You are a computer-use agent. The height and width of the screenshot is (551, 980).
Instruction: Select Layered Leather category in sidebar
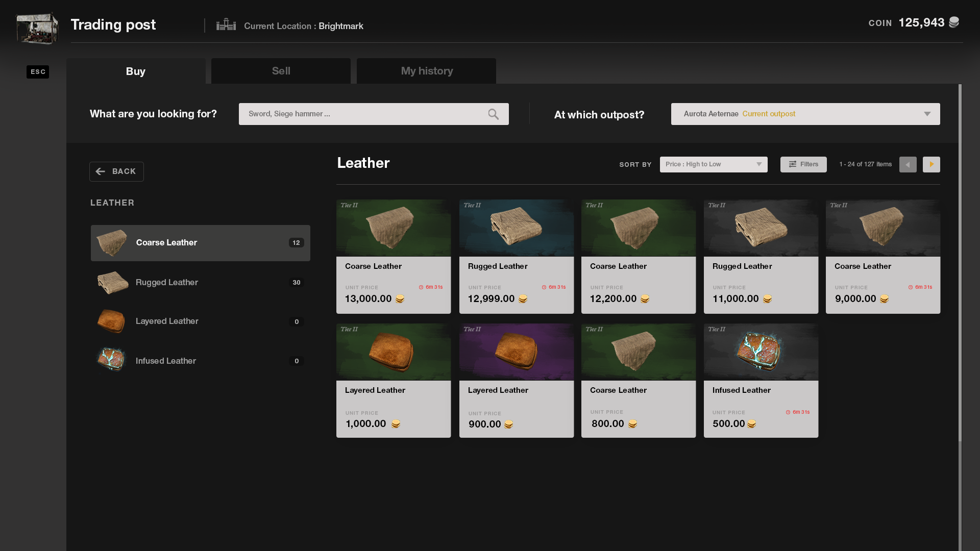click(200, 321)
